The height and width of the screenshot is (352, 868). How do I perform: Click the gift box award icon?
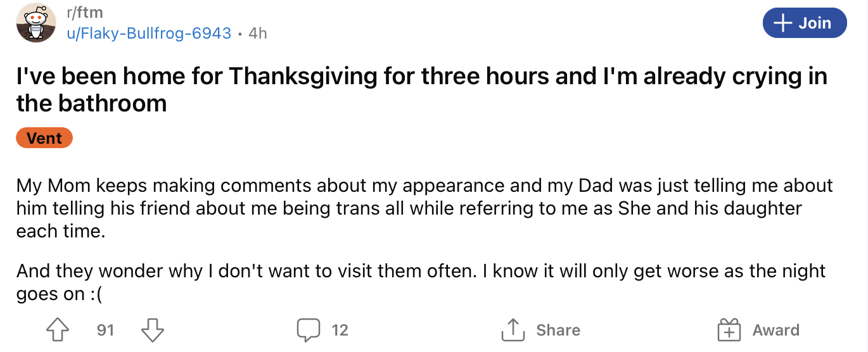point(729,330)
